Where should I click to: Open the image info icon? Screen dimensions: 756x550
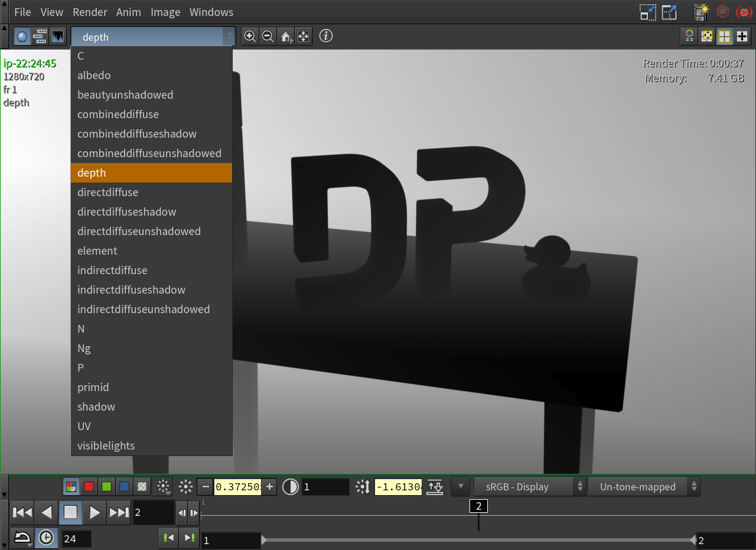pos(326,37)
